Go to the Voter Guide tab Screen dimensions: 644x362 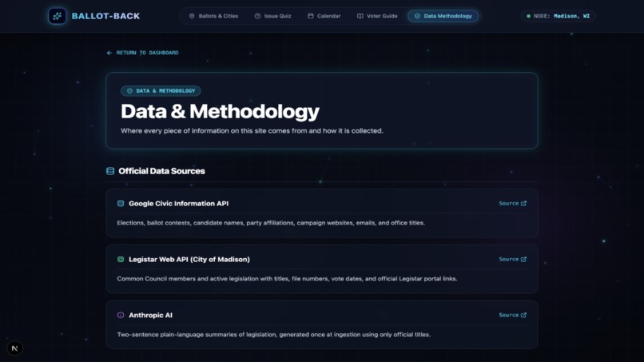(377, 16)
